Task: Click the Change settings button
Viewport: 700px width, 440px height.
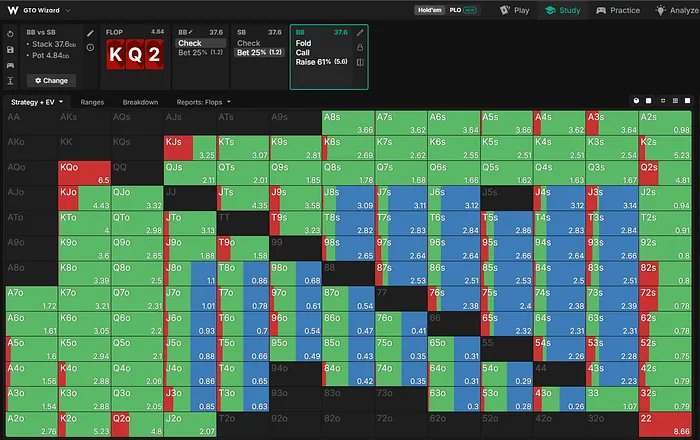Action: [51, 81]
